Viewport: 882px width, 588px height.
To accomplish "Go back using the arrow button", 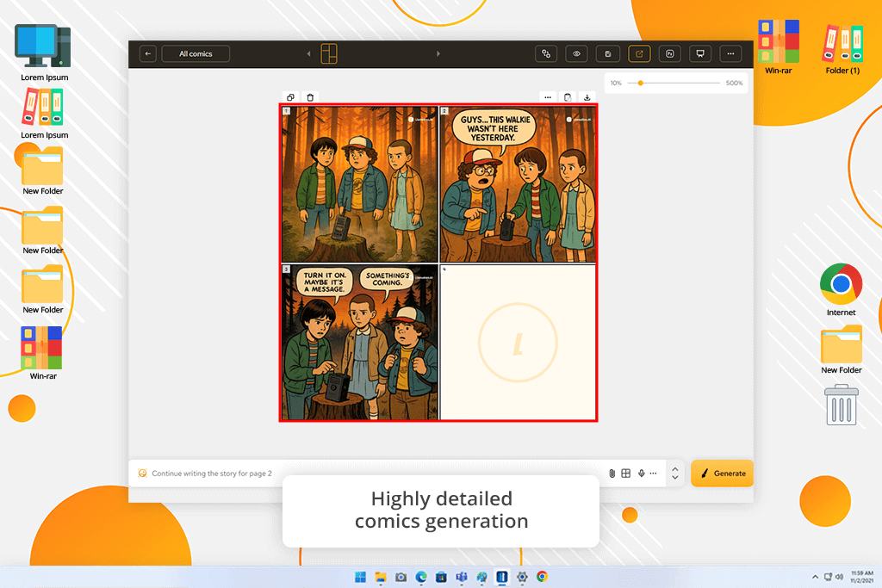I will (148, 54).
